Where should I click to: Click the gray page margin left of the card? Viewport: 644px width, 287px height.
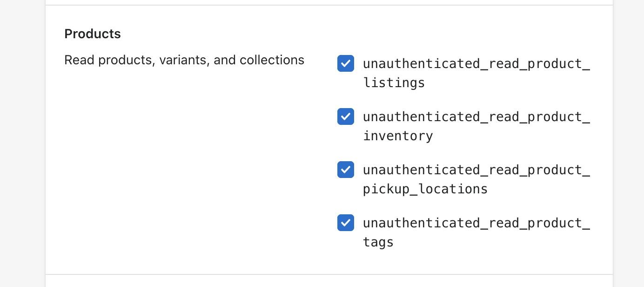point(22,140)
